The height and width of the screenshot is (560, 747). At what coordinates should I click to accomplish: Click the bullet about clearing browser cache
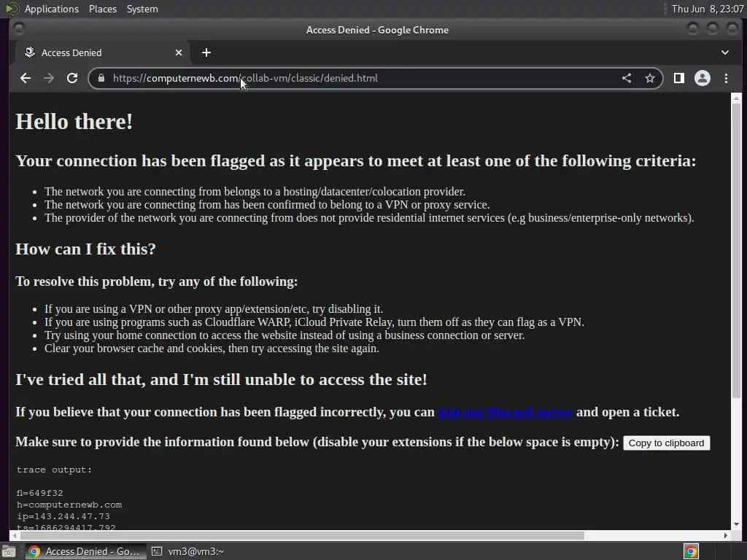212,348
